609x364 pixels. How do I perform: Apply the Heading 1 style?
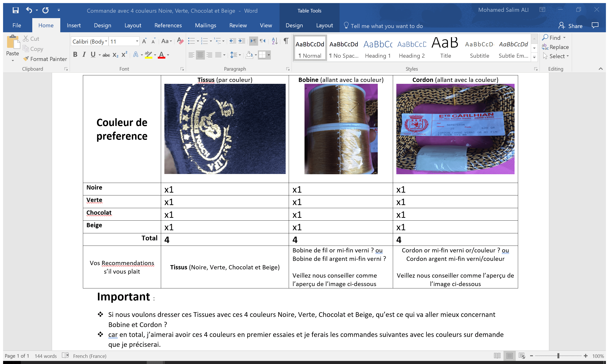tap(378, 48)
